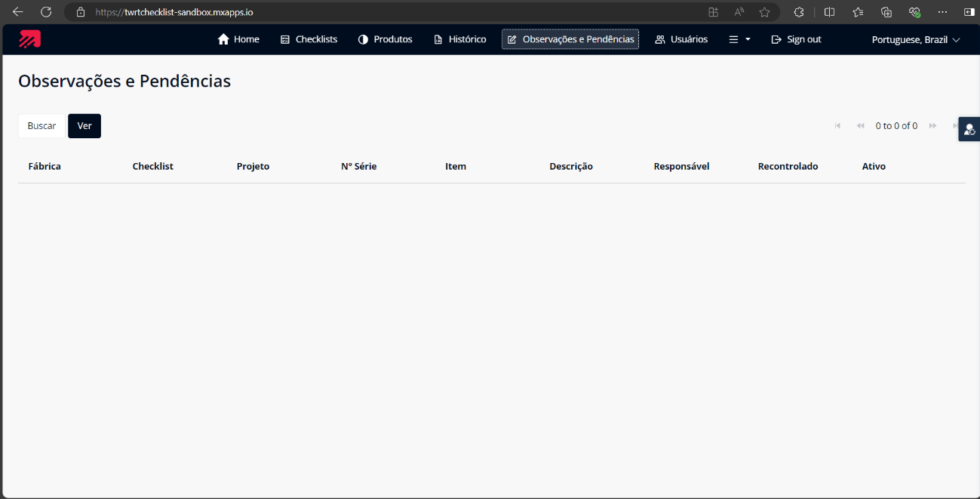Click the Buscar button
This screenshot has height=499, width=980.
(x=41, y=126)
